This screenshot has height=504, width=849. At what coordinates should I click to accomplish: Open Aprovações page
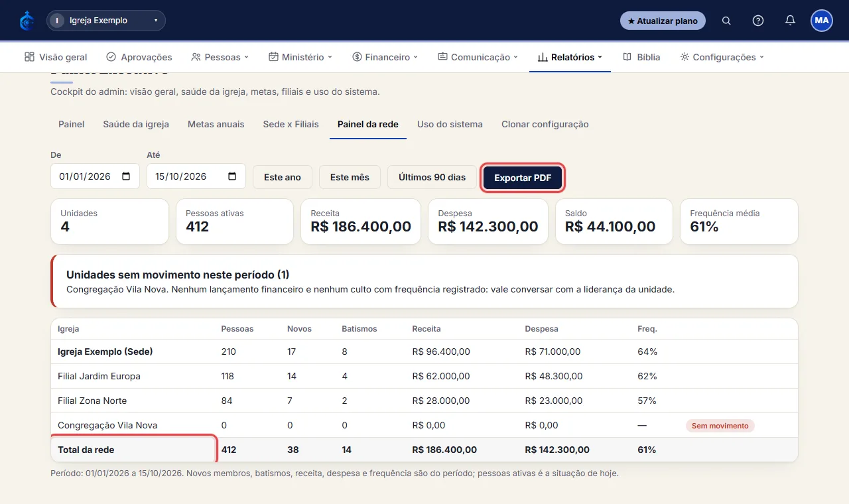139,57
